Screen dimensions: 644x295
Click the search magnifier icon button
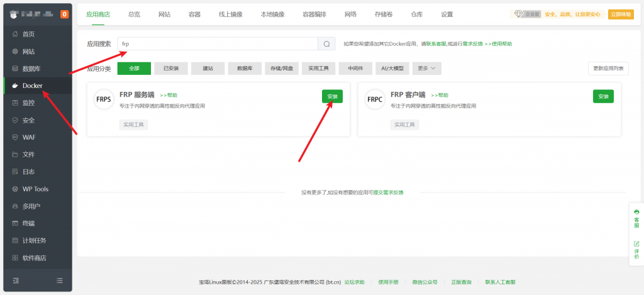pyautogui.click(x=326, y=44)
